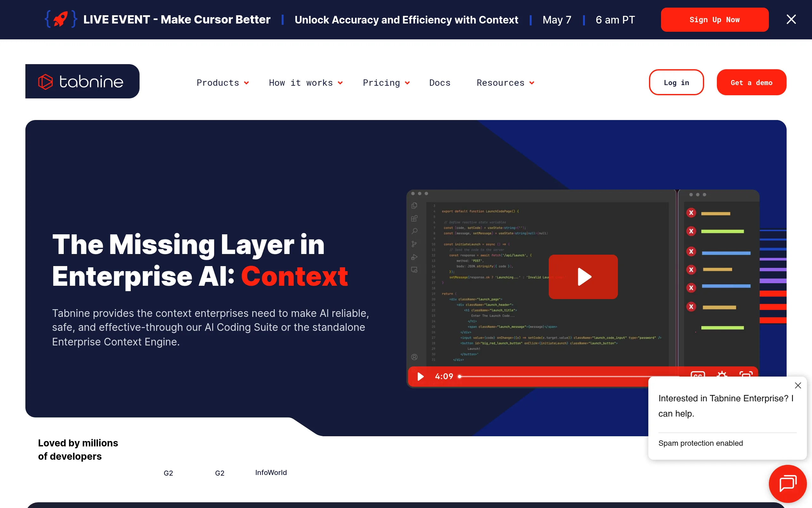Click 'Unlock Accuracy and Efficiency with Context' banner text
This screenshot has height=508, width=812.
[406, 20]
